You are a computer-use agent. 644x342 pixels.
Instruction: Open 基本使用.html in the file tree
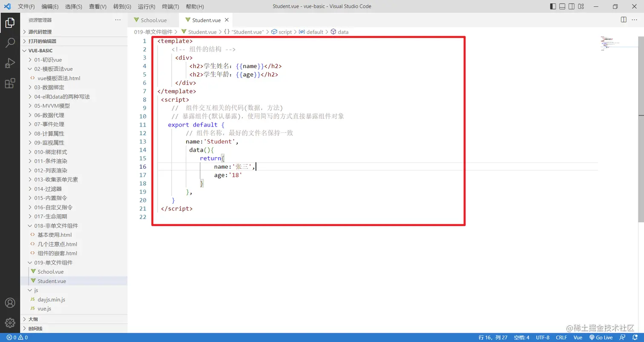[74, 235]
